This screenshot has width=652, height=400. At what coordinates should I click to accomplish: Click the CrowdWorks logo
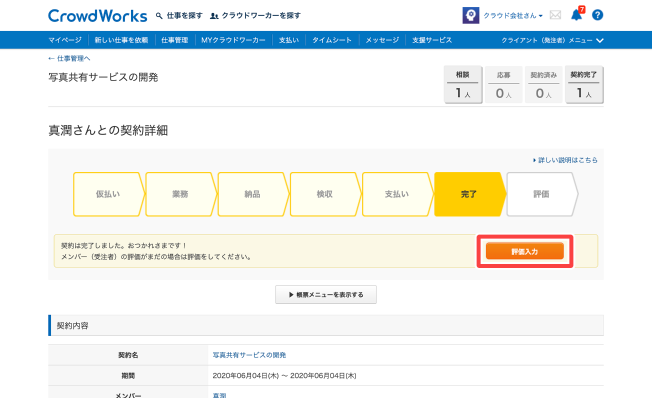[97, 16]
